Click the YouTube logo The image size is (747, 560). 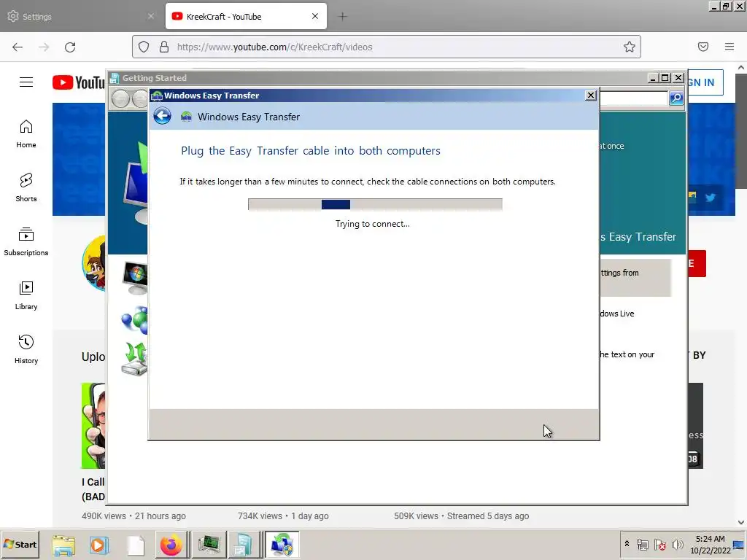[79, 82]
